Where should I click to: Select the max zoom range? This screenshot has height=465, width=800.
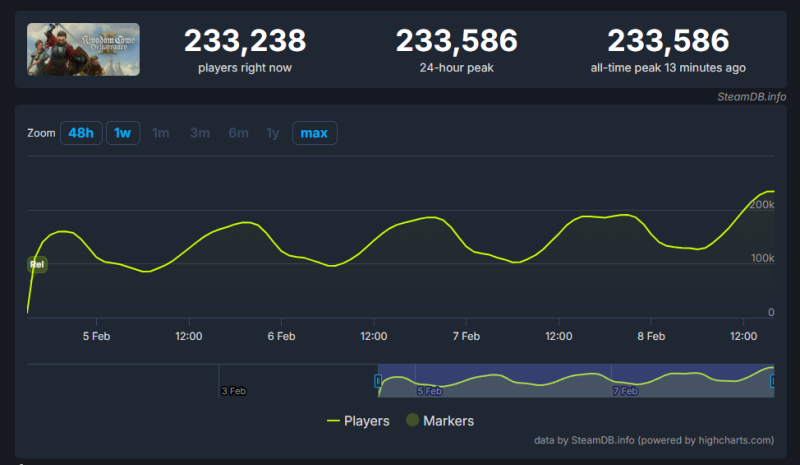tap(314, 133)
